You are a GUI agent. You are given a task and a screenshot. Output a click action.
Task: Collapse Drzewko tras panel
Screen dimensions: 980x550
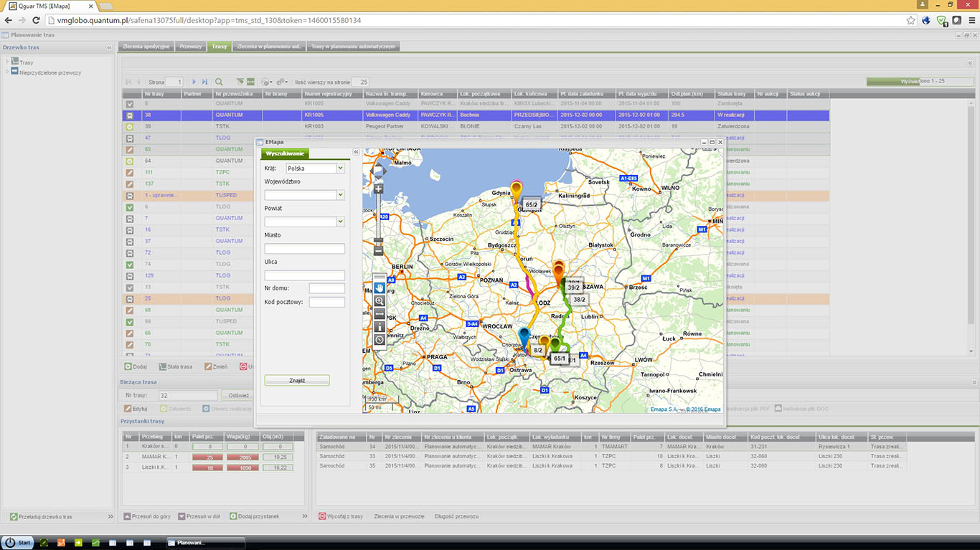tap(110, 47)
